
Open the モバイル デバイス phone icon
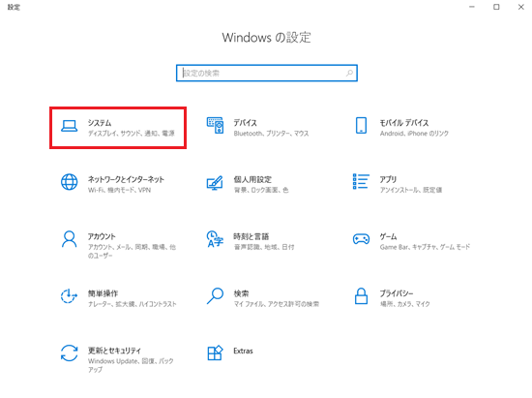tap(361, 125)
